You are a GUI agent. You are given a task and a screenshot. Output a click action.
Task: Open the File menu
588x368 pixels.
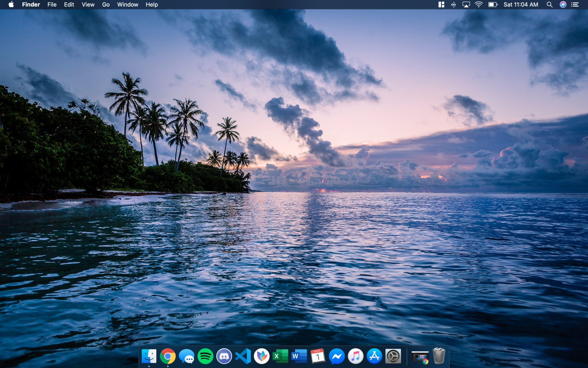(52, 4)
